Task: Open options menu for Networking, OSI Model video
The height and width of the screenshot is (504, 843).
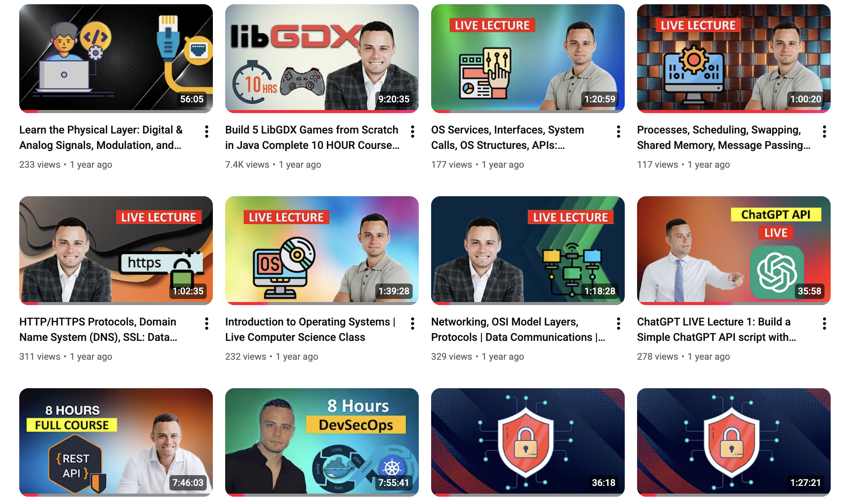Action: 619,324
